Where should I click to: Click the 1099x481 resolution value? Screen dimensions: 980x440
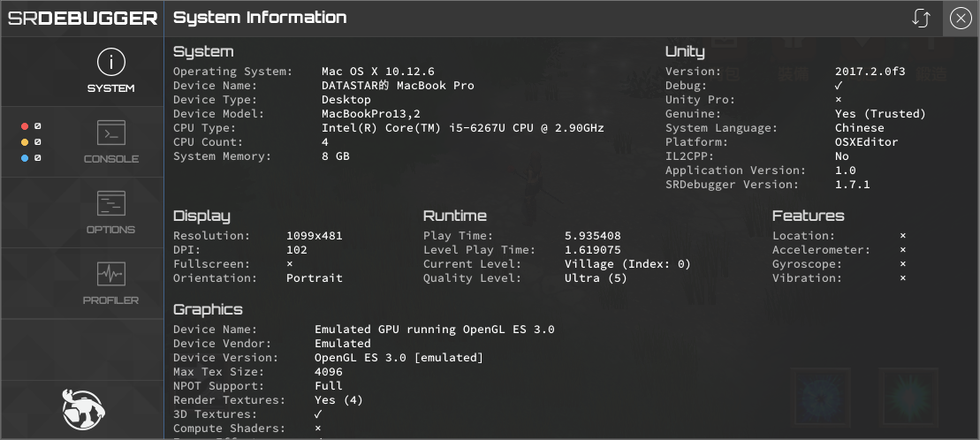(315, 236)
